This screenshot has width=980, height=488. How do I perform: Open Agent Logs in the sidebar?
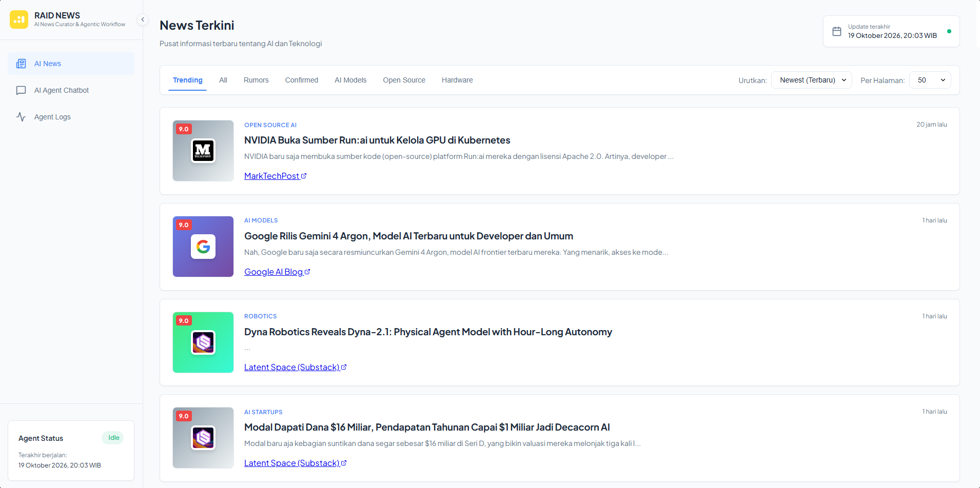click(71, 117)
